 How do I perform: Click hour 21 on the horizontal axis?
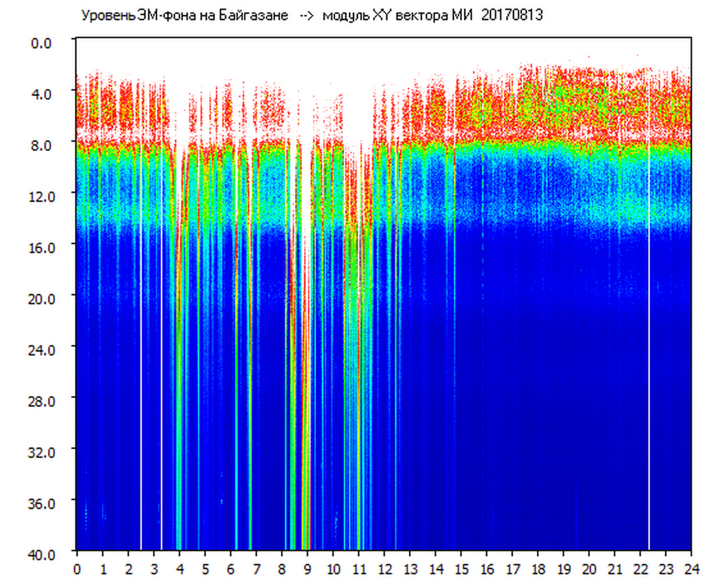(x=615, y=568)
